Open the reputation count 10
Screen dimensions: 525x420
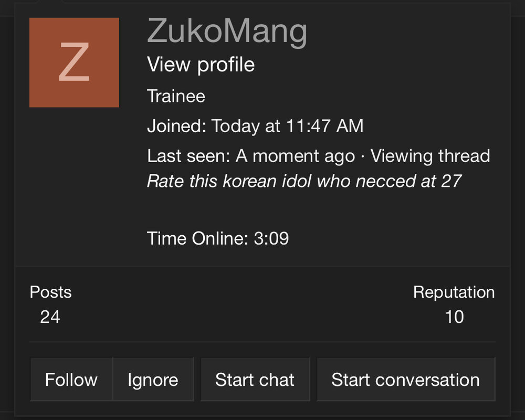(454, 317)
